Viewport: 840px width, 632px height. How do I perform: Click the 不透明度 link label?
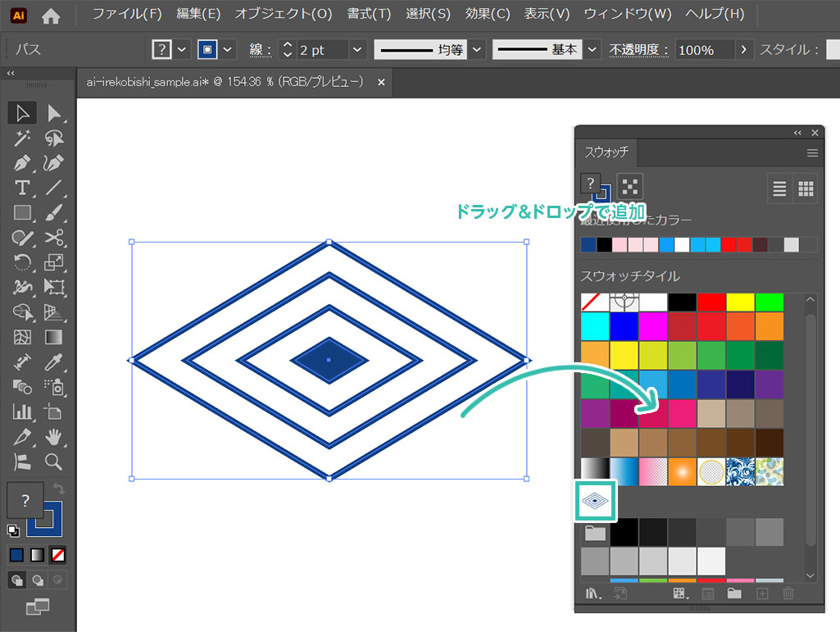pyautogui.click(x=633, y=50)
